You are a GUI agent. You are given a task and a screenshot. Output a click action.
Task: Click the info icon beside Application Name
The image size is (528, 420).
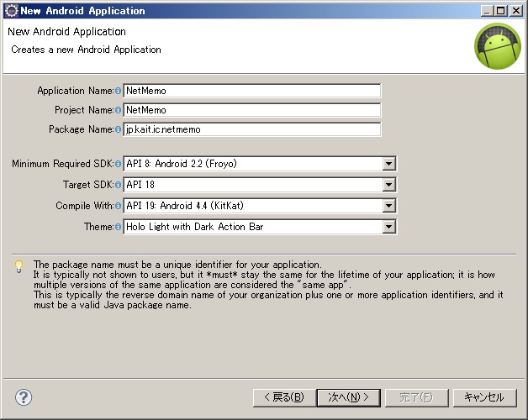pos(118,91)
